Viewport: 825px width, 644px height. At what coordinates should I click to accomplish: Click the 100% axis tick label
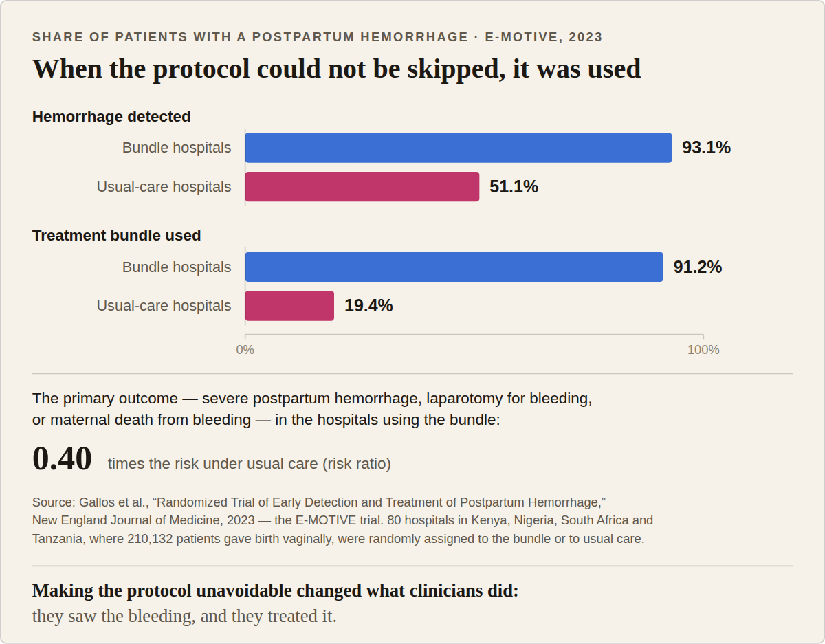[703, 350]
